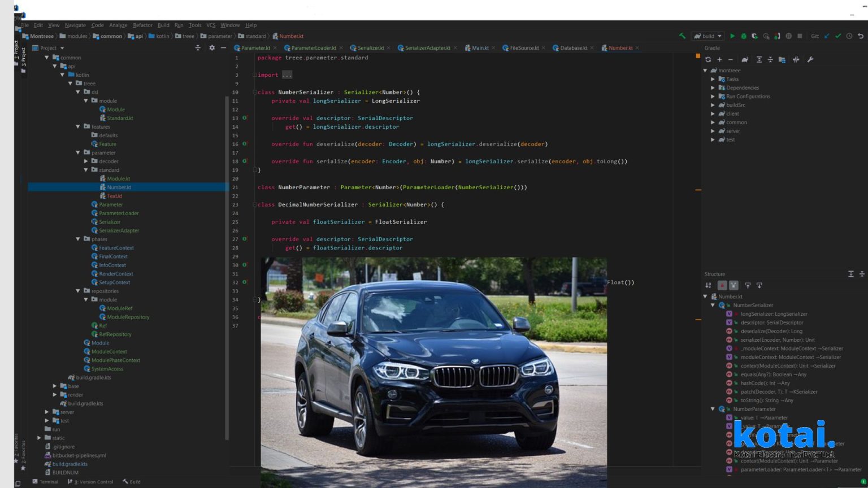Run the build configuration

(732, 36)
